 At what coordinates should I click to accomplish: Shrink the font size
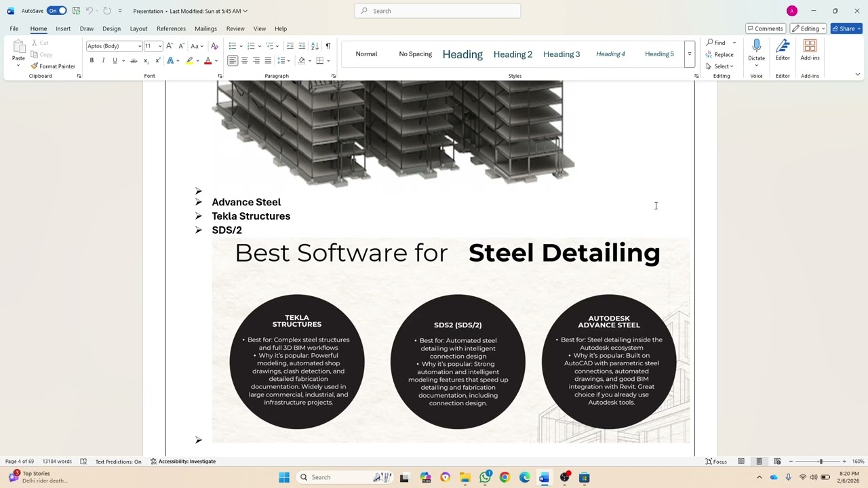click(181, 46)
